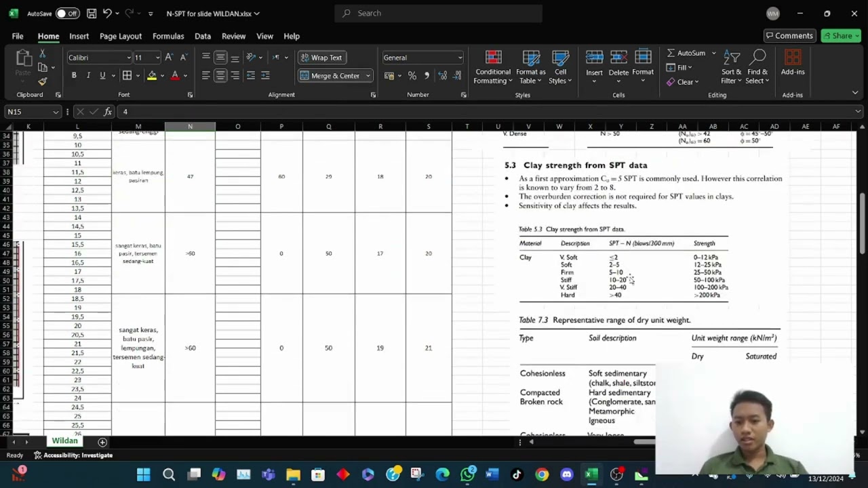The image size is (868, 488).
Task: Bottom-align cell contents
Action: pyautogui.click(x=235, y=58)
